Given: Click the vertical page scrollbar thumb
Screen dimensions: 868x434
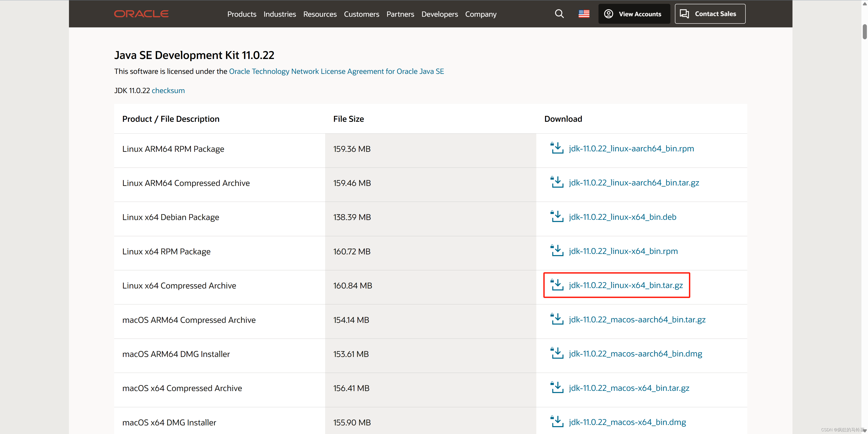Looking at the screenshot, I should pos(864,32).
